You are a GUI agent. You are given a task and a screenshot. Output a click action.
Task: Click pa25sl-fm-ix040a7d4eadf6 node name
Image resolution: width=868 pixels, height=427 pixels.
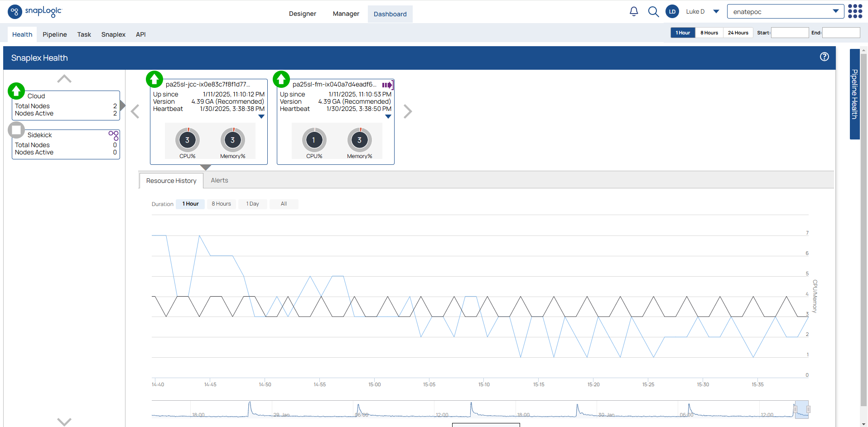coord(334,84)
